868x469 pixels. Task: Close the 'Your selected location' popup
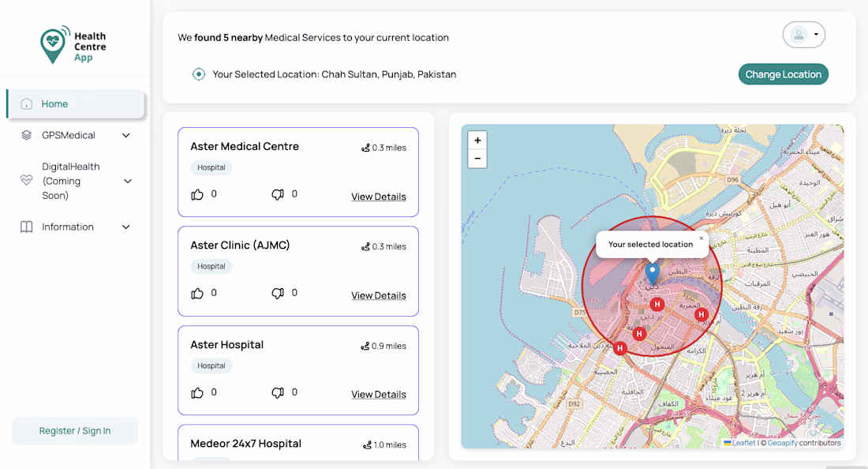[701, 238]
